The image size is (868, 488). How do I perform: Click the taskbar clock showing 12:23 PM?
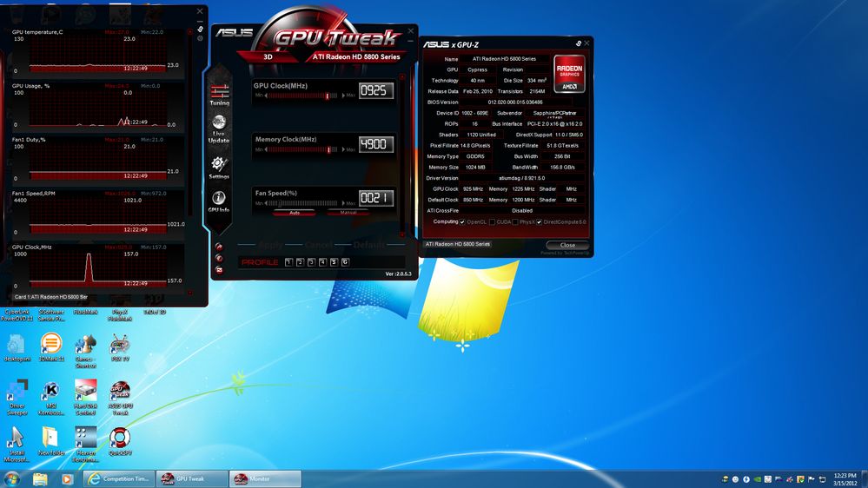[x=845, y=479]
